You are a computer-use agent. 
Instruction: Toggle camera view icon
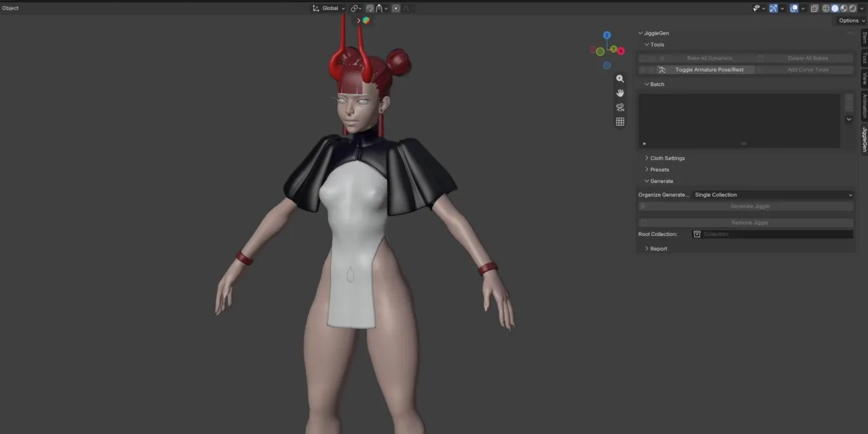pos(620,107)
